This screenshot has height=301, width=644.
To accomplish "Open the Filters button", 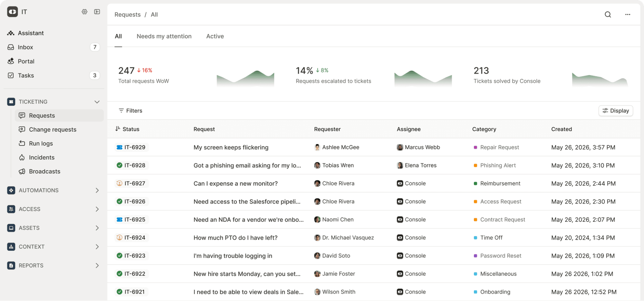I will (130, 111).
